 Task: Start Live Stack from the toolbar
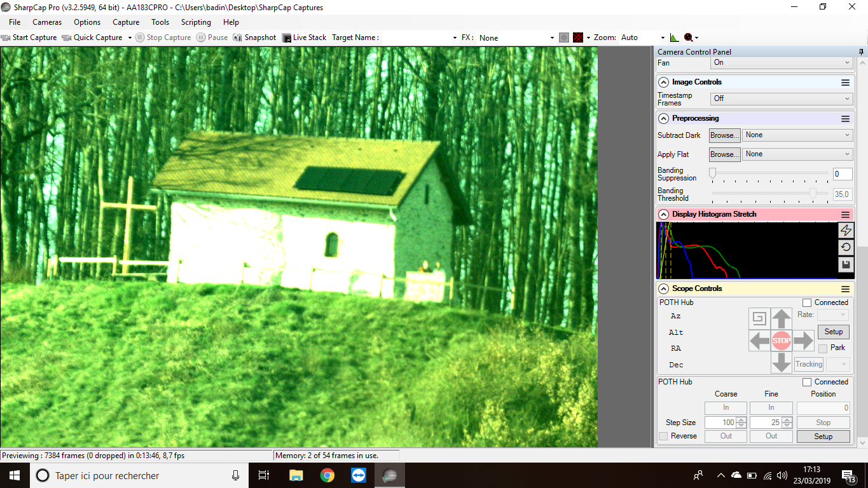(x=305, y=37)
